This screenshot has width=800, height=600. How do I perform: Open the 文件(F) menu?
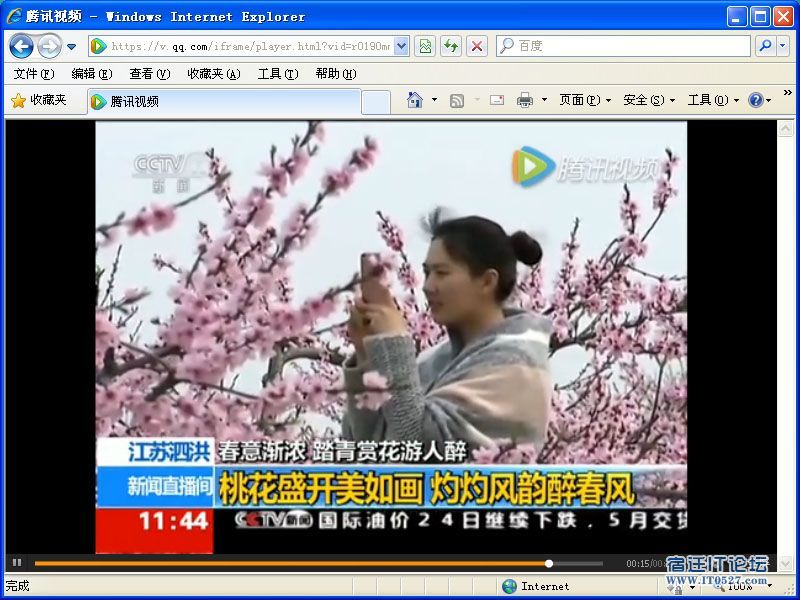tap(34, 74)
